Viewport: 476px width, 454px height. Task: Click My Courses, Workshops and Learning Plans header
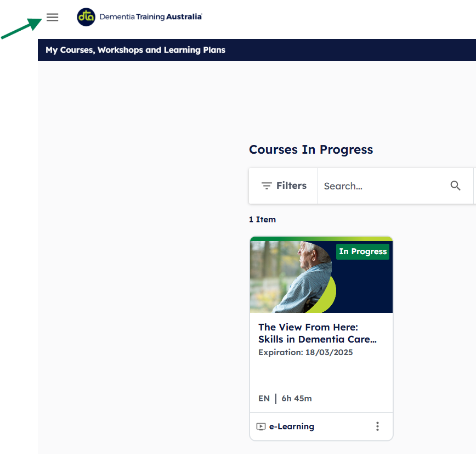135,50
